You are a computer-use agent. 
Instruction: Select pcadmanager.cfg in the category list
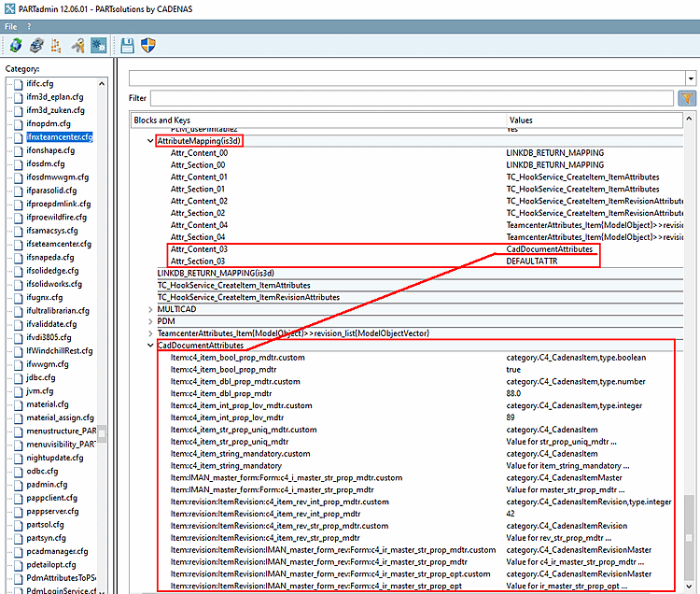(57, 552)
